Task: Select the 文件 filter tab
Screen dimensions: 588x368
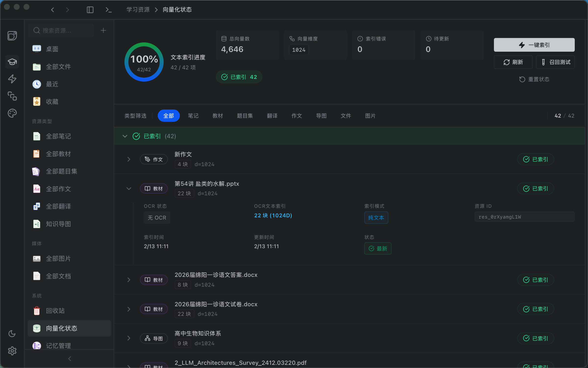Action: 346,116
